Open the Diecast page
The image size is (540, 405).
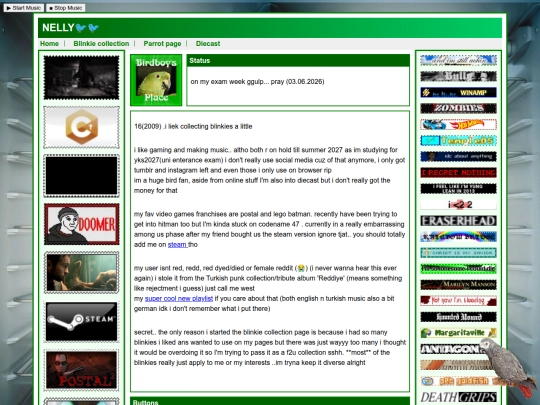[208, 43]
